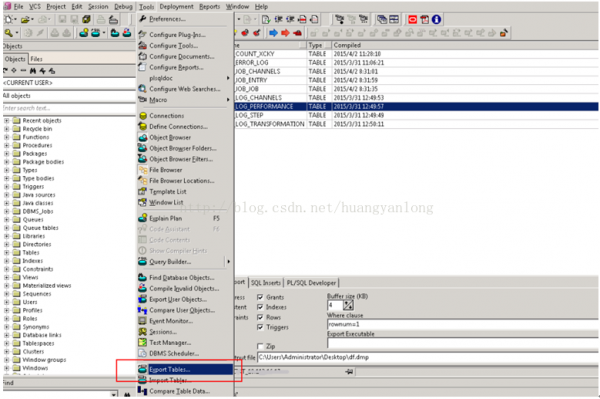Toggle the Indexes checkbox

(x=260, y=307)
